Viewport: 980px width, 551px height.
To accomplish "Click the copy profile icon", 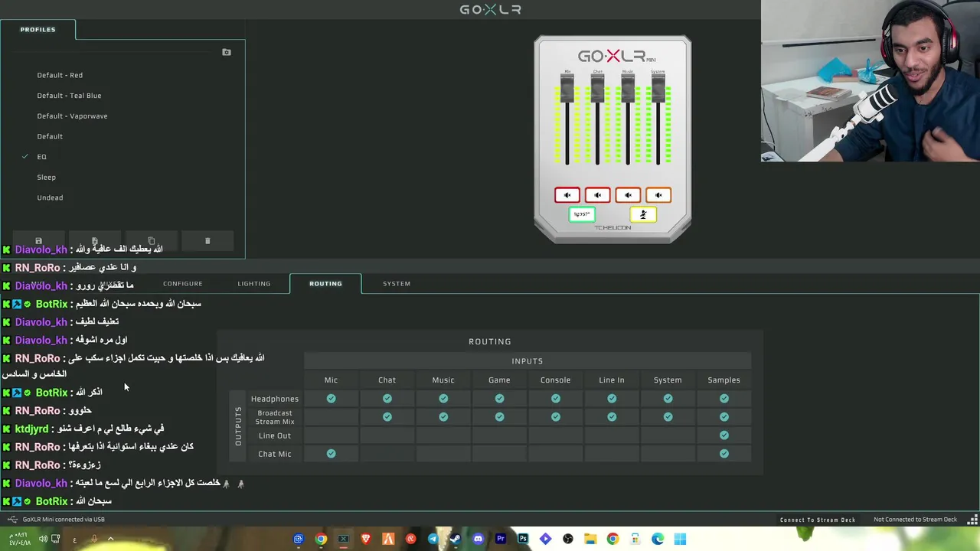I will tap(151, 241).
